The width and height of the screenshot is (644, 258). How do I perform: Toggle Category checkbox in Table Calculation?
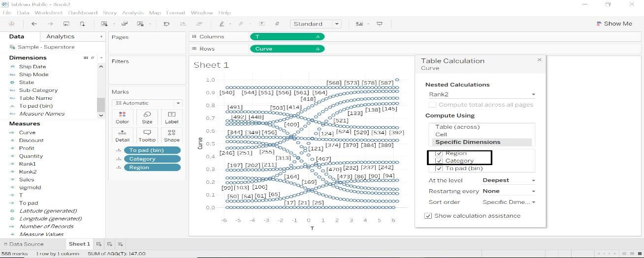[439, 161]
